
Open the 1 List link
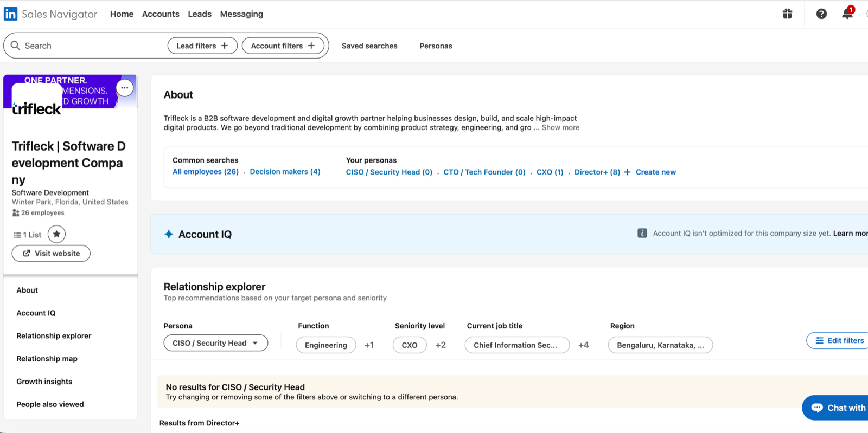(28, 235)
